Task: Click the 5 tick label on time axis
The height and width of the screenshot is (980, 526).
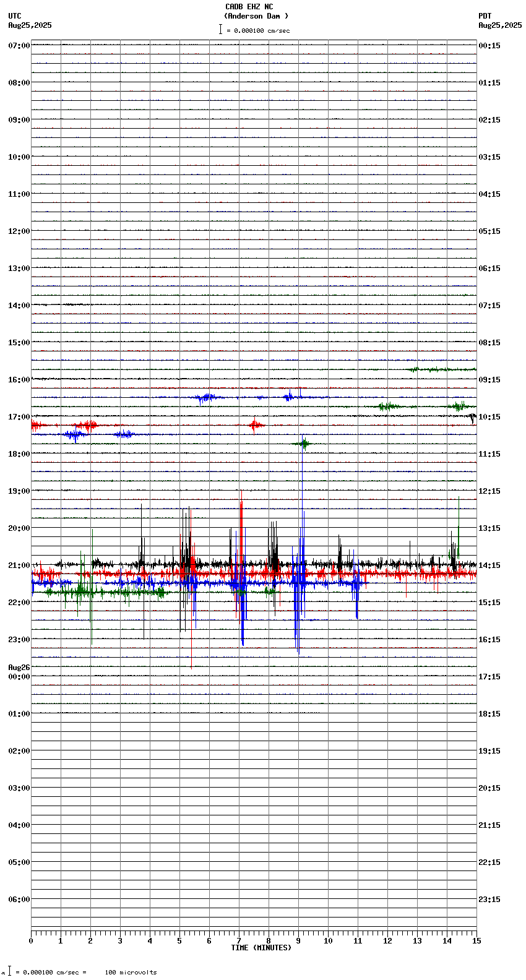Action: pos(179,941)
